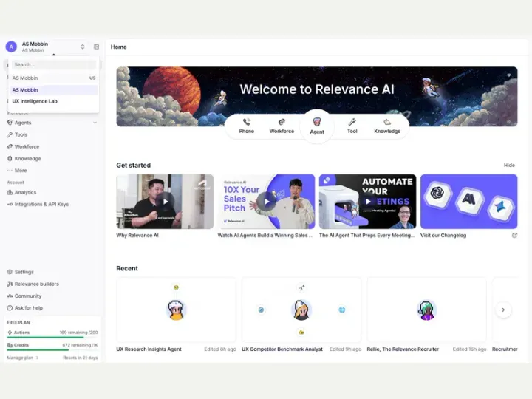
Task: Click the Knowledge icon in banner
Action: (x=387, y=122)
